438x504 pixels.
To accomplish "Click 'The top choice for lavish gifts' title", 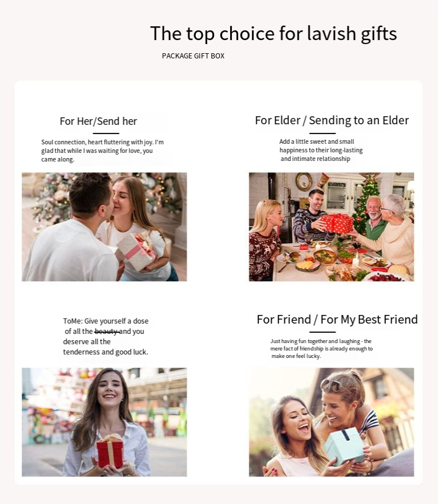I will 274,33.
